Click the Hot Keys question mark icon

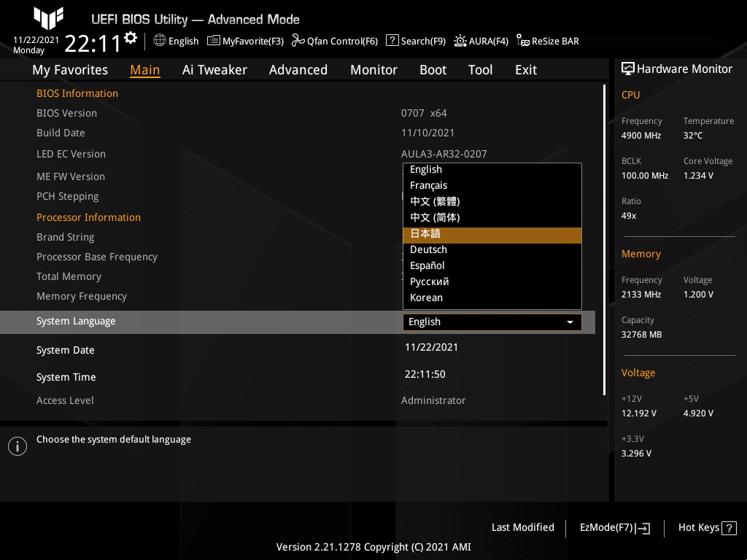point(729,528)
